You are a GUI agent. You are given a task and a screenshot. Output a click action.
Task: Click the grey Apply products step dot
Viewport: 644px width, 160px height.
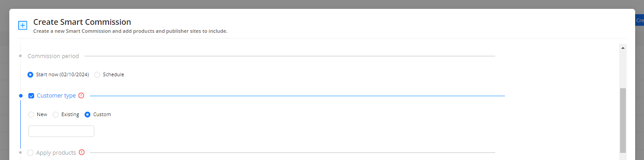tap(20, 152)
